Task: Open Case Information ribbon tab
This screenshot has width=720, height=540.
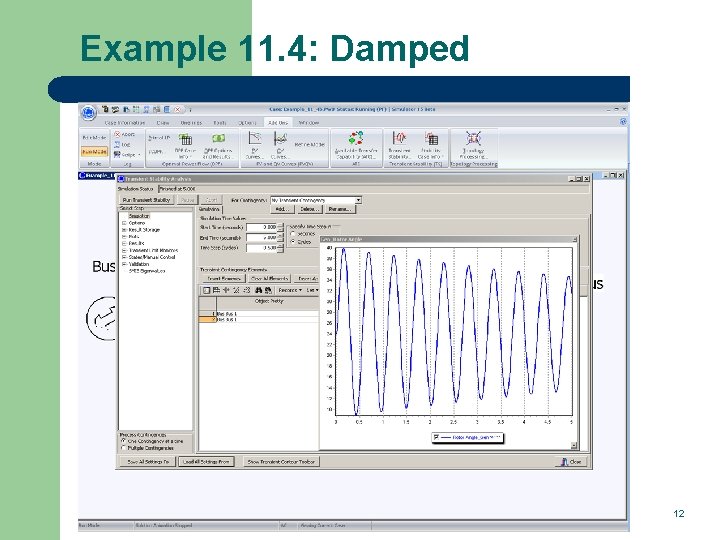Action: tap(124, 123)
